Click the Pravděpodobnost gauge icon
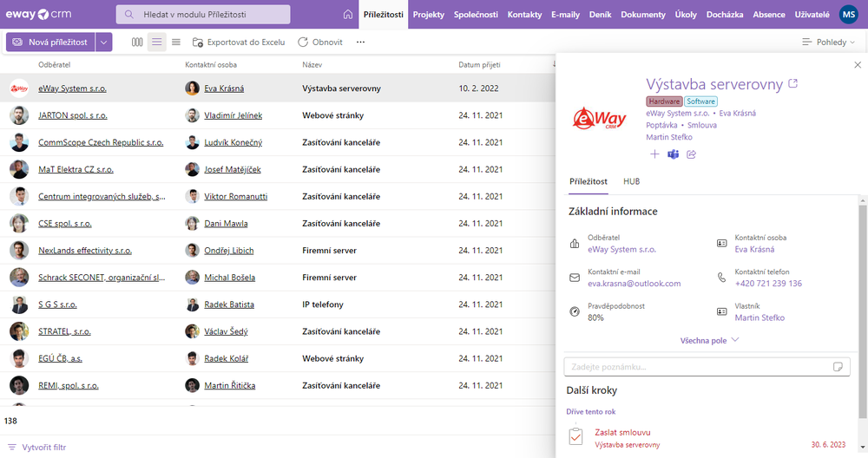The image size is (868, 458). 575,312
